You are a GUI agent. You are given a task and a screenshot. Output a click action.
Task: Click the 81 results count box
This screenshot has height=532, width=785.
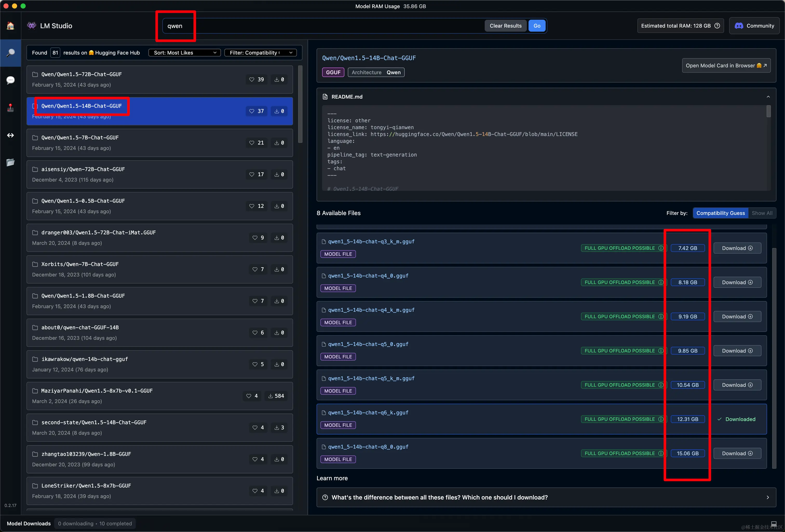55,53
